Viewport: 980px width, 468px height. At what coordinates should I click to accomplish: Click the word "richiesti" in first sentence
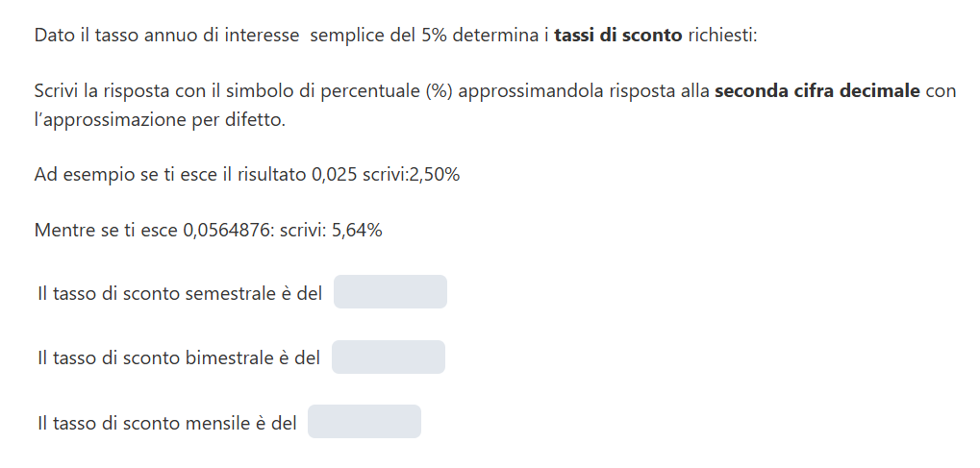pos(722,36)
